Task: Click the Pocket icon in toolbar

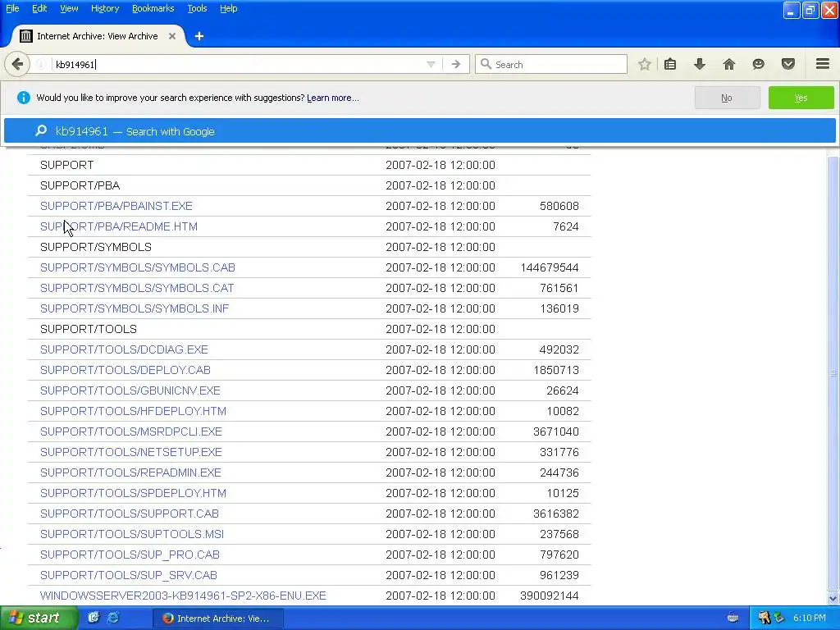Action: coord(788,64)
